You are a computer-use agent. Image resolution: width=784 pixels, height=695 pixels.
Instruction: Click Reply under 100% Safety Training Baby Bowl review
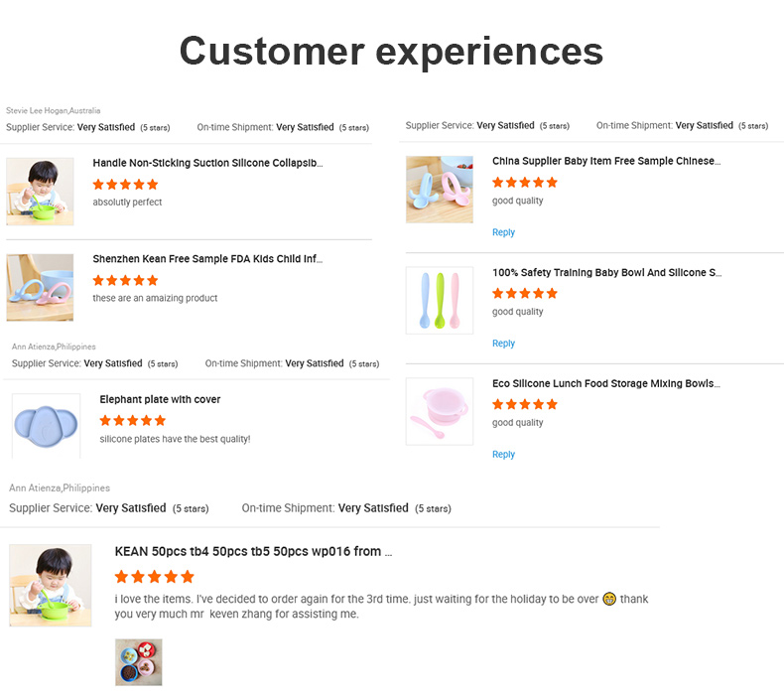(x=503, y=344)
